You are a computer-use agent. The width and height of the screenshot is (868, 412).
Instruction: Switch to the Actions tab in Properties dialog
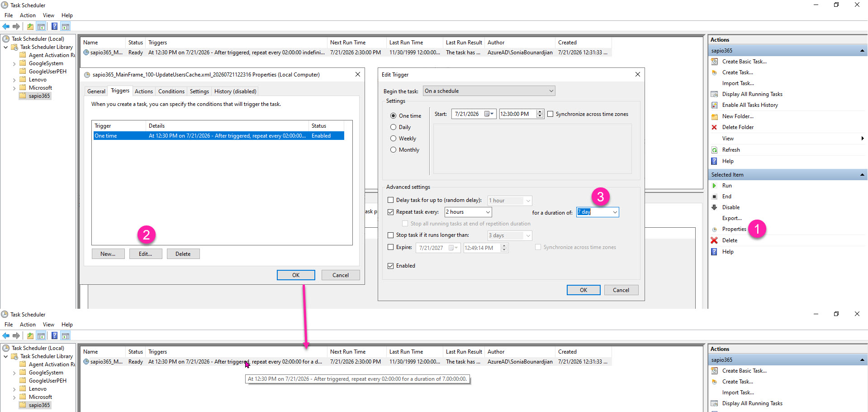(x=144, y=91)
